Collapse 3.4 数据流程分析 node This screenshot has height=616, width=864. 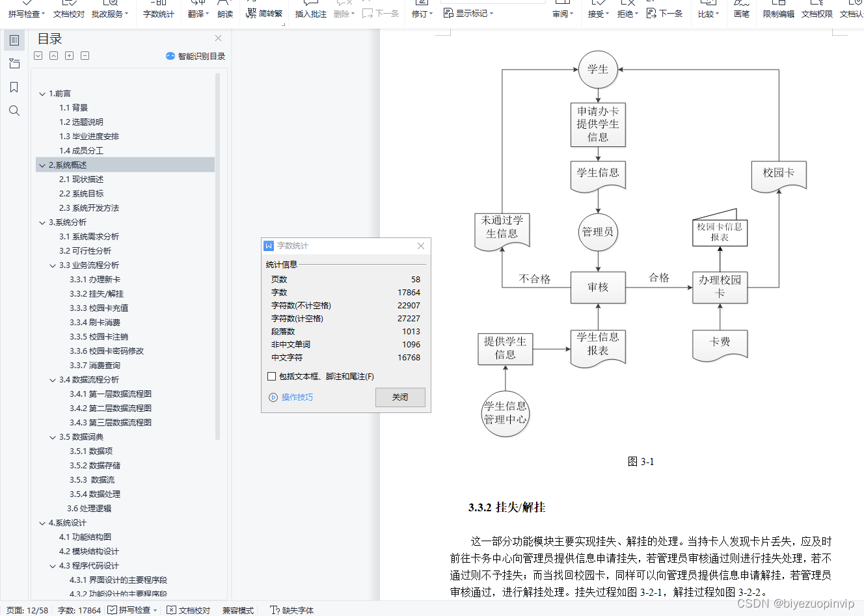pos(53,380)
